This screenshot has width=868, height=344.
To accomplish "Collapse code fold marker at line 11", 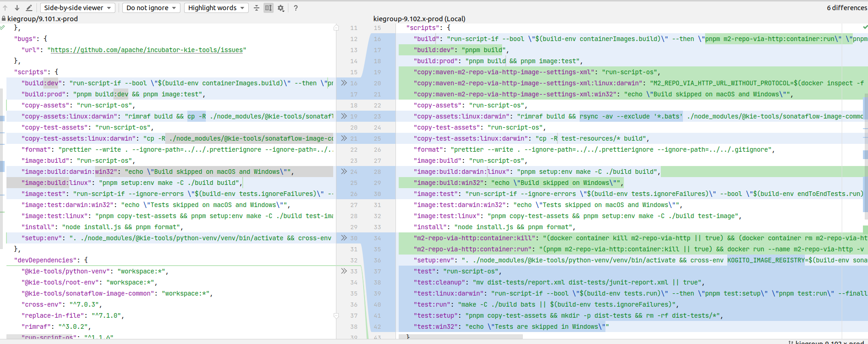I will coord(336,28).
